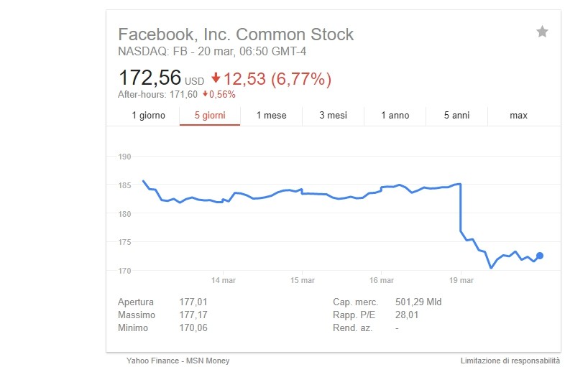Switch to the "1 mese" range
The height and width of the screenshot is (367, 588).
point(271,116)
